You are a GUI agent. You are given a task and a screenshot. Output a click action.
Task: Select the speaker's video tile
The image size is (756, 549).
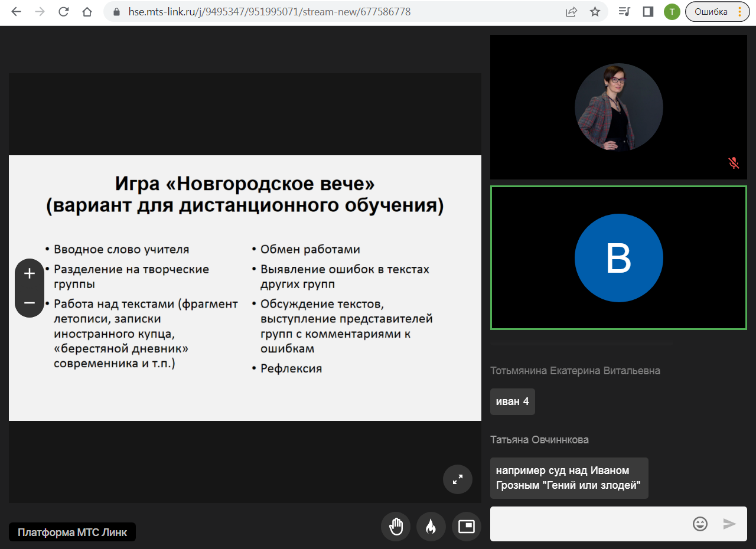pyautogui.click(x=618, y=107)
